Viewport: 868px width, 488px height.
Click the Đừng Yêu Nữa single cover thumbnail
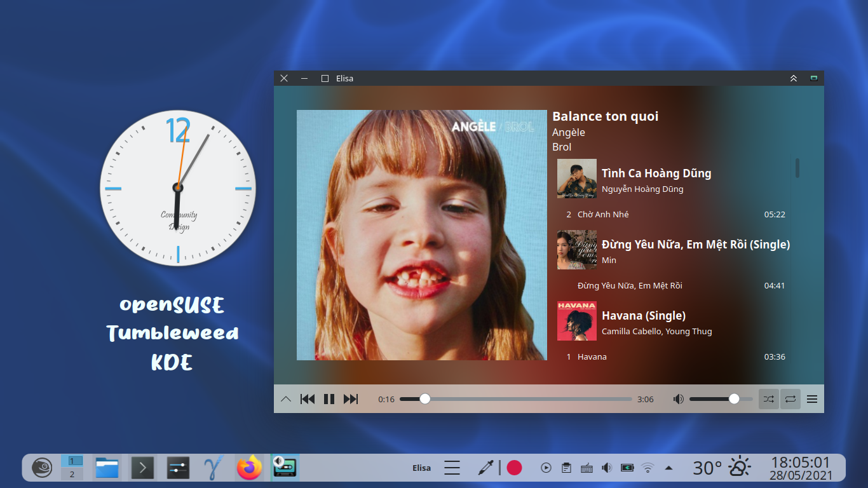click(577, 250)
